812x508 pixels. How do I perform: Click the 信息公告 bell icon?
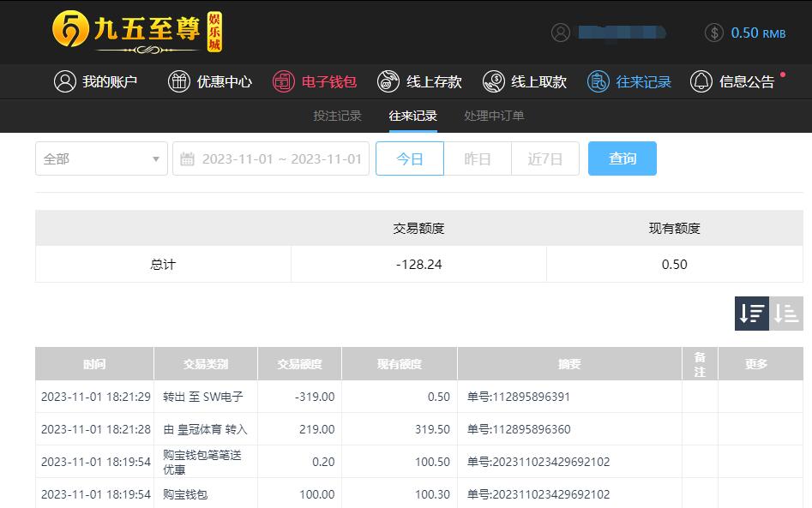(x=701, y=81)
